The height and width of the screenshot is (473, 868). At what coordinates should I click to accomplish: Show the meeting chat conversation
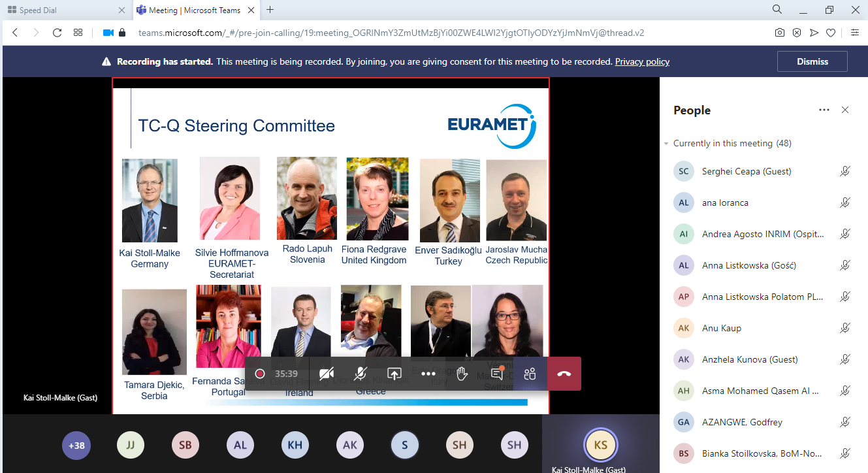[496, 374]
